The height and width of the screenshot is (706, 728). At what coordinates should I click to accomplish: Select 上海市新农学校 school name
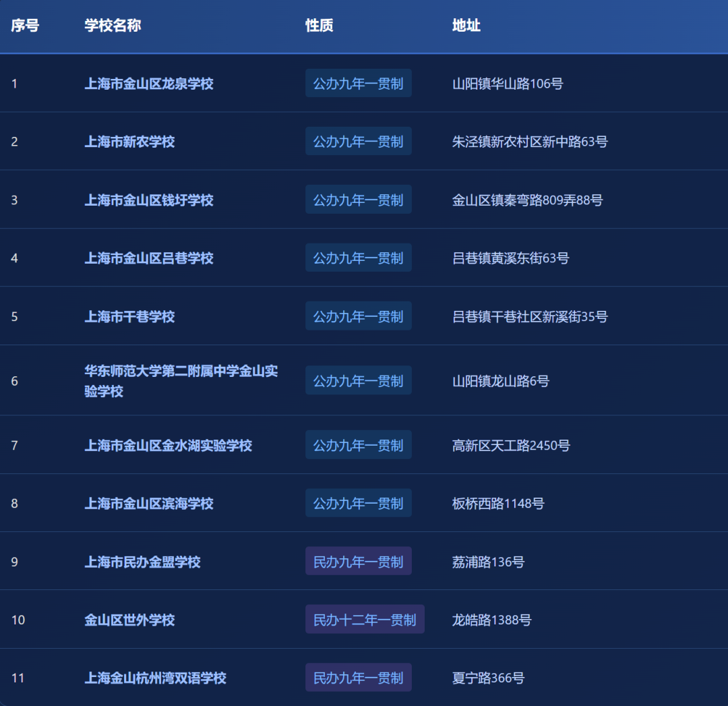click(x=129, y=142)
